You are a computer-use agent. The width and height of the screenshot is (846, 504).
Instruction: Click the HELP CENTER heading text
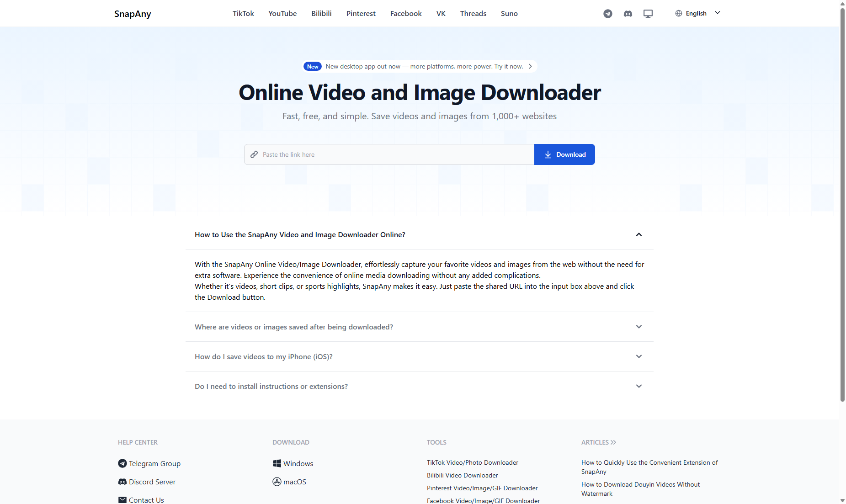coord(138,442)
